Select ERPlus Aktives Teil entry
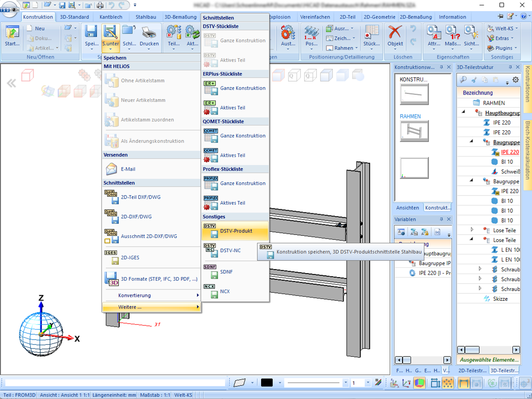Viewport: 532px width, 399px height. [235, 108]
